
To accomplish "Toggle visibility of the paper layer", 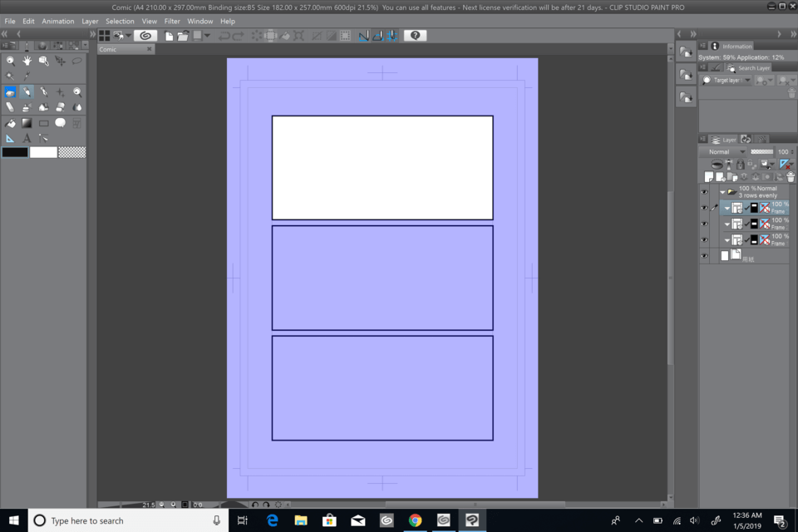I will (x=704, y=256).
